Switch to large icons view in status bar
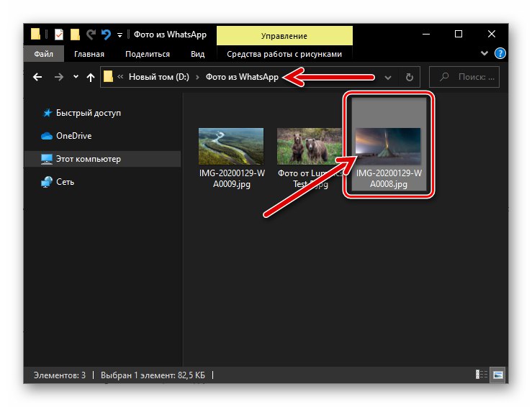Screen dimensions: 532x407 (498, 375)
